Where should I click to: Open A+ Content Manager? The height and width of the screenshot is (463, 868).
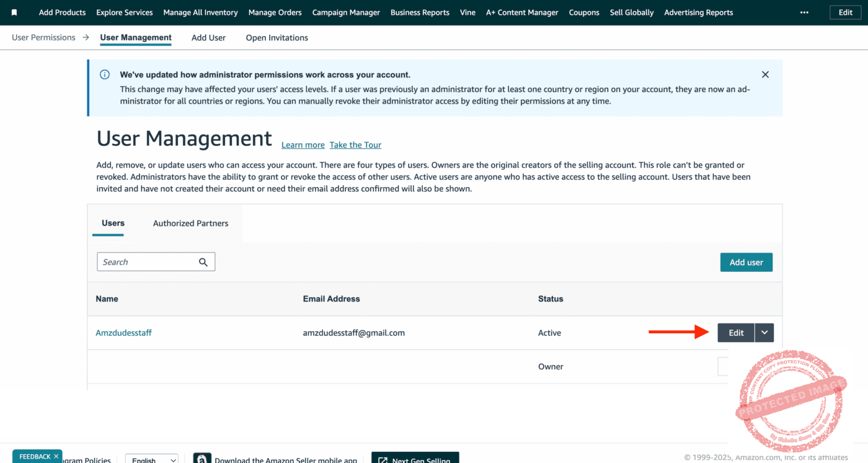522,12
